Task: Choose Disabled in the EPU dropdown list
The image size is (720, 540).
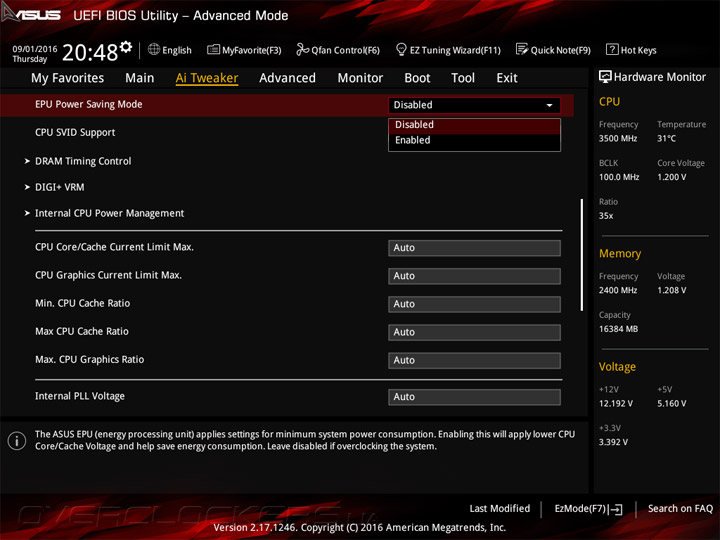Action: point(474,125)
